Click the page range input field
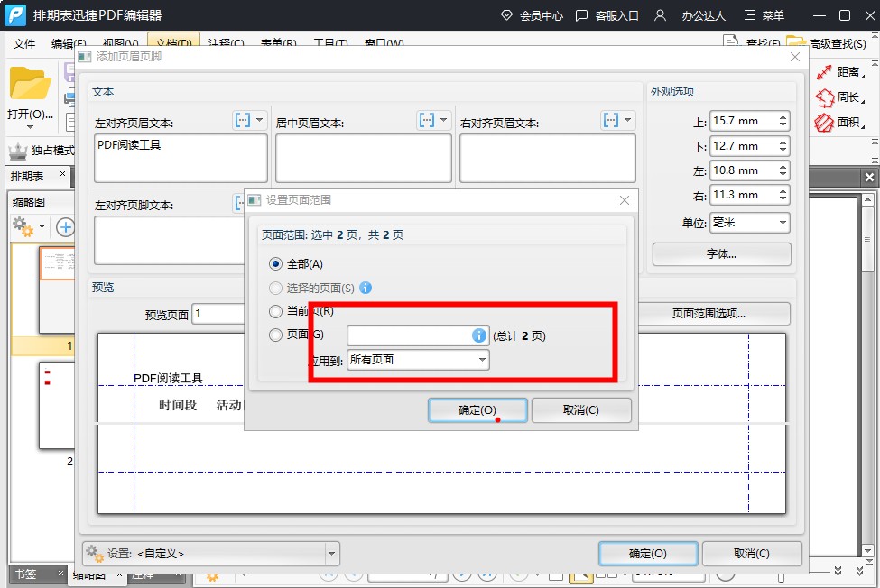The image size is (880, 588). (x=410, y=335)
